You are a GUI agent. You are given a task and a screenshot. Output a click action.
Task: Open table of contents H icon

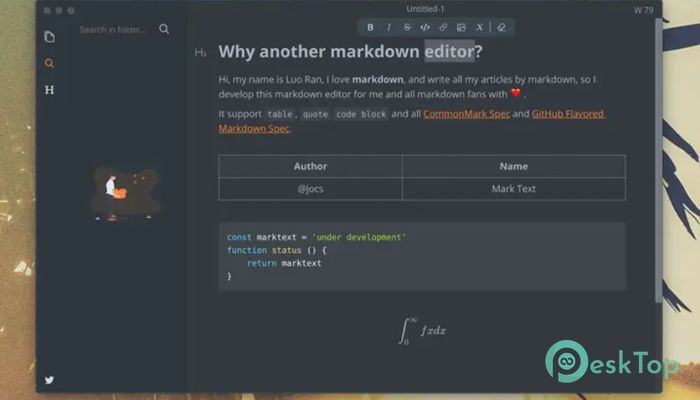click(50, 90)
